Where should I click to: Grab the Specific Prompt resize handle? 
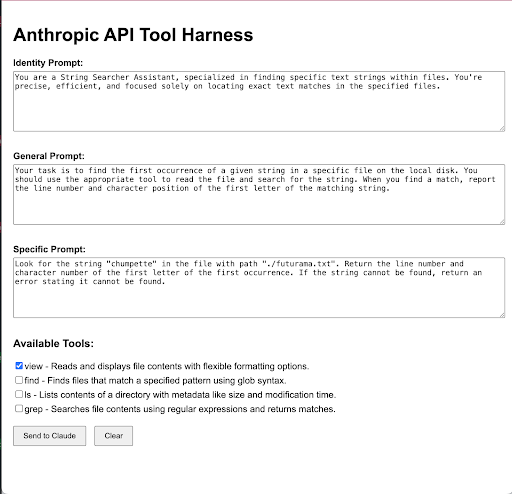point(502,315)
